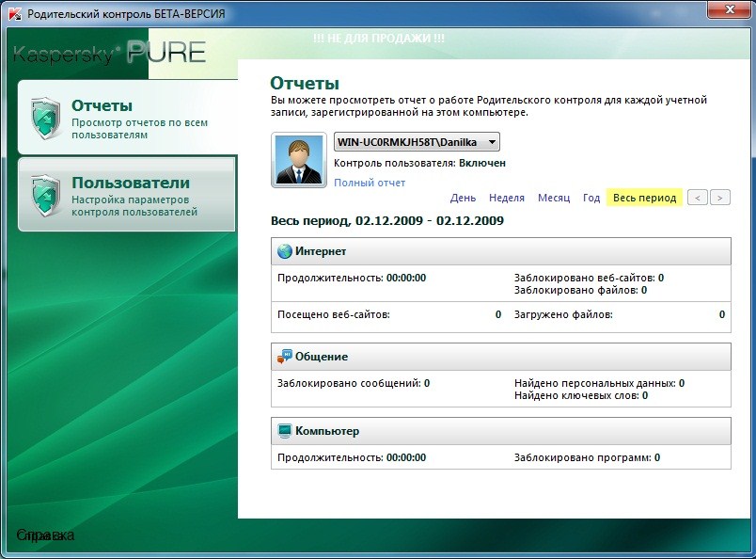The height and width of the screenshot is (559, 756).
Task: Select the Весь период period tab
Action: coord(644,198)
